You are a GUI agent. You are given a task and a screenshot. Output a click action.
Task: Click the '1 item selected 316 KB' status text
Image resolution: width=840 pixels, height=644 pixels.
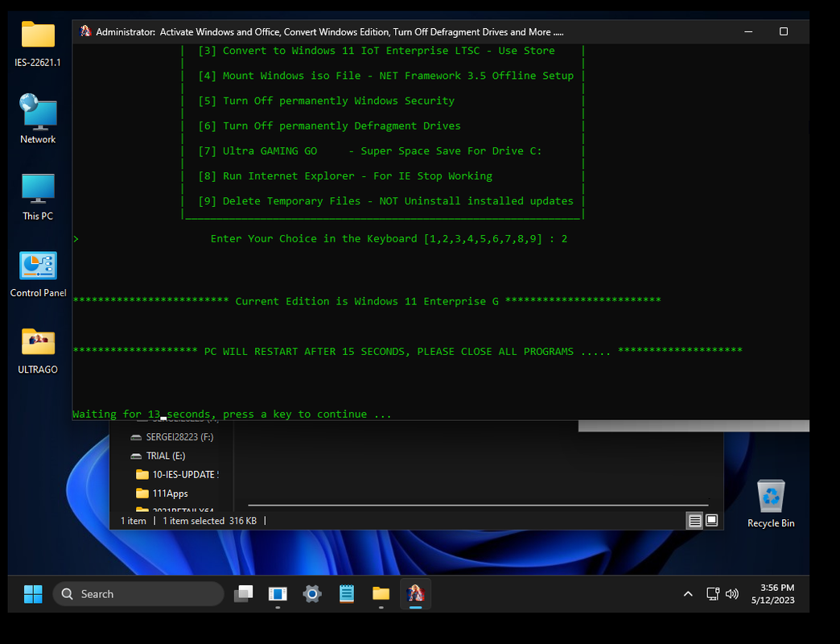pos(209,521)
